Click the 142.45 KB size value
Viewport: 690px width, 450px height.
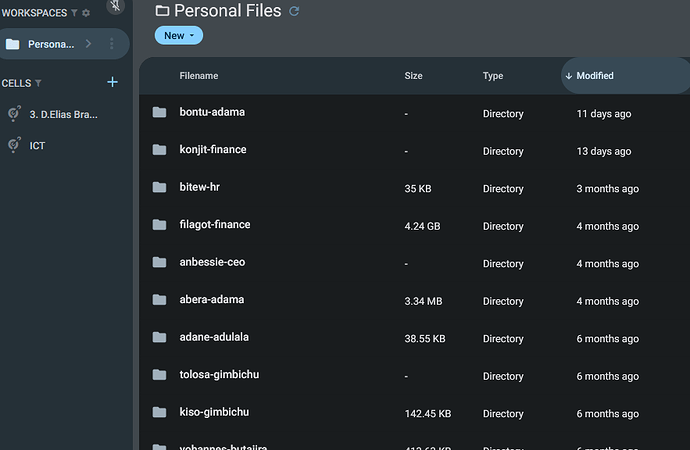click(428, 413)
